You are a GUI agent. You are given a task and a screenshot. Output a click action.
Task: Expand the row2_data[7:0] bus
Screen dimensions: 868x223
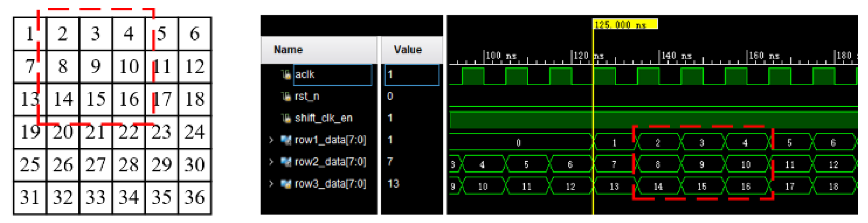click(x=271, y=162)
